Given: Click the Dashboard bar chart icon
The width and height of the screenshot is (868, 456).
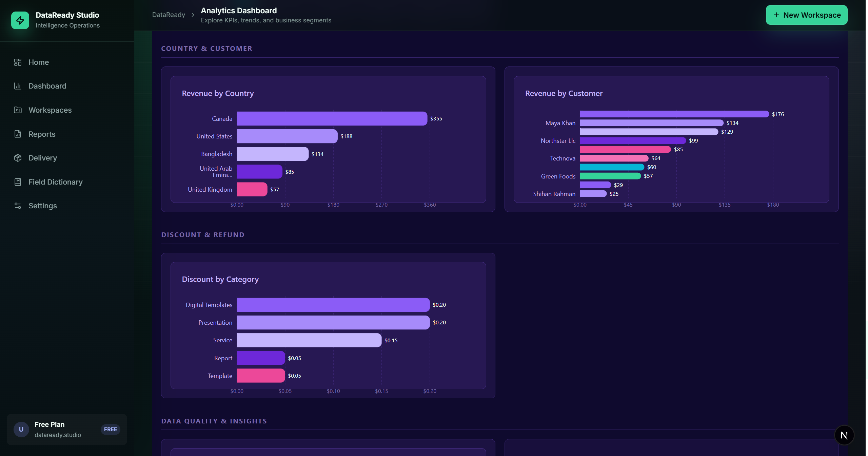Looking at the screenshot, I should [x=18, y=86].
